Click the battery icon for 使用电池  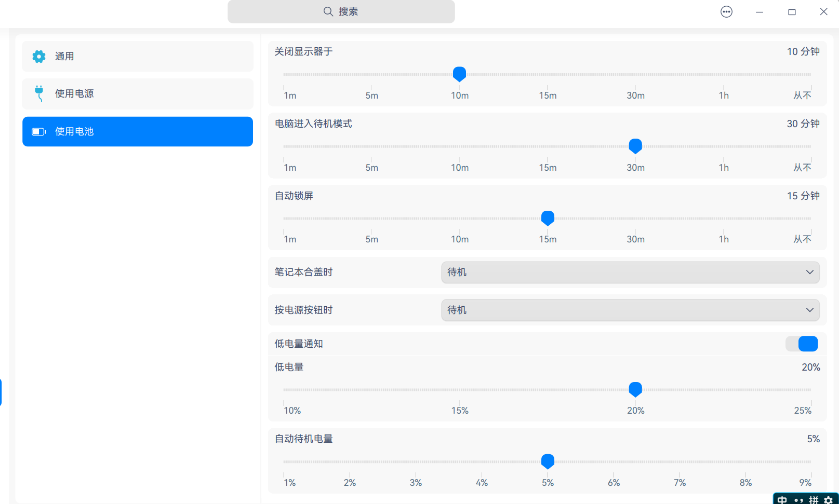[x=39, y=132]
